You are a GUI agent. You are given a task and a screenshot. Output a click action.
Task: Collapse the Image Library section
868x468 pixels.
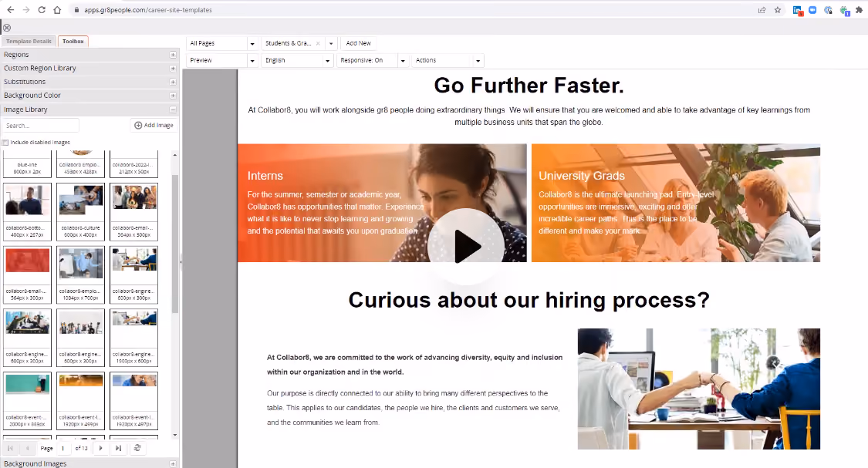pyautogui.click(x=173, y=109)
